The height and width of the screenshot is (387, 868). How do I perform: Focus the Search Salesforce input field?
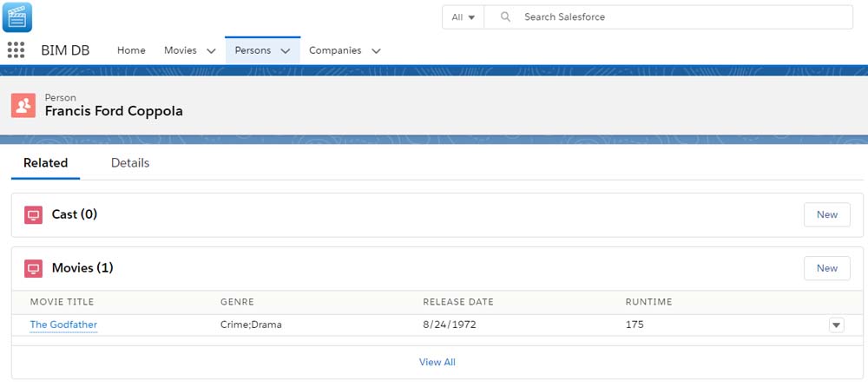click(668, 17)
